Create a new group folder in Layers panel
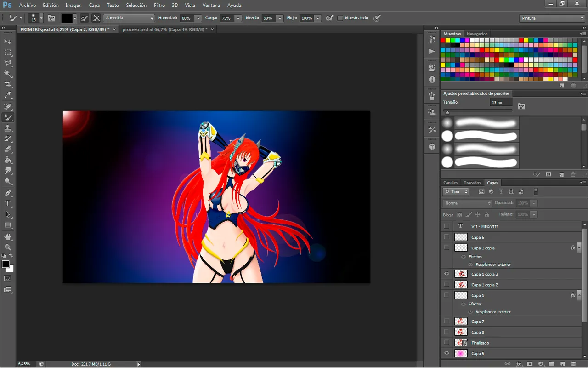 (x=552, y=364)
